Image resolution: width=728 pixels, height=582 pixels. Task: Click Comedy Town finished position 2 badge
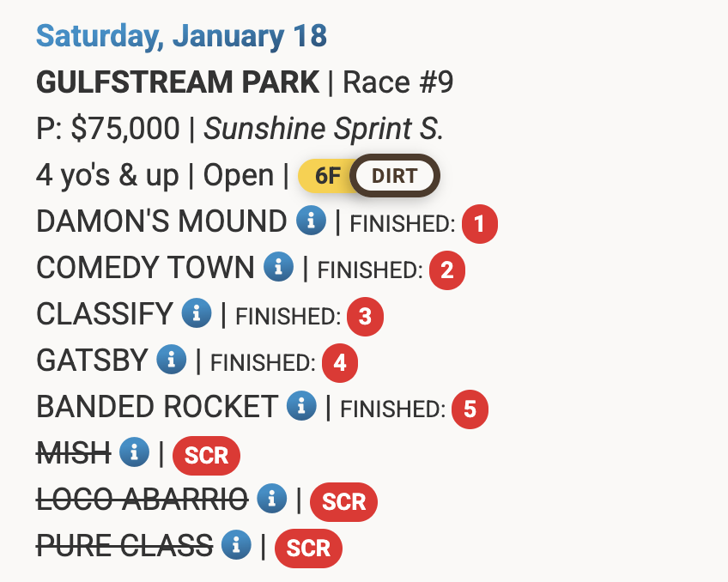(x=447, y=271)
